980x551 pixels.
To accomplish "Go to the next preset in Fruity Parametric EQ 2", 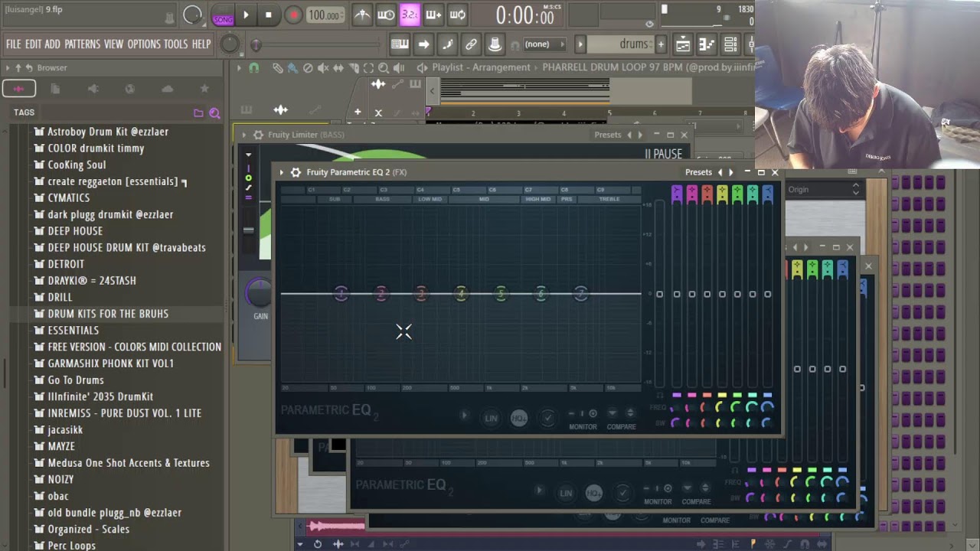I will (730, 172).
